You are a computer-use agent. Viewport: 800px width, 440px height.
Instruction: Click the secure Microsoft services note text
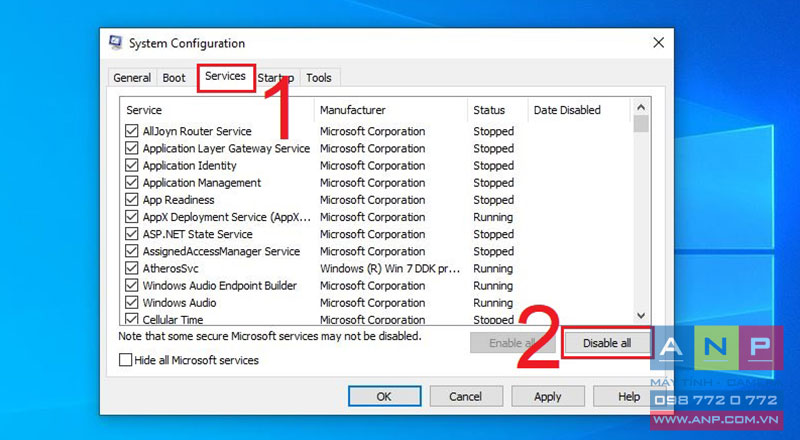(269, 336)
